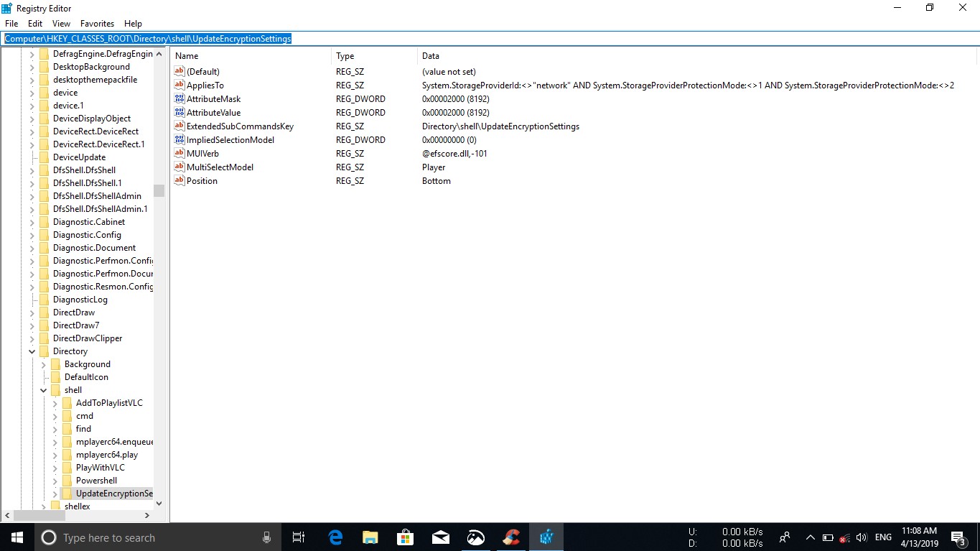980x551 pixels.
Task: Sort values by the Data column header
Action: (x=696, y=56)
